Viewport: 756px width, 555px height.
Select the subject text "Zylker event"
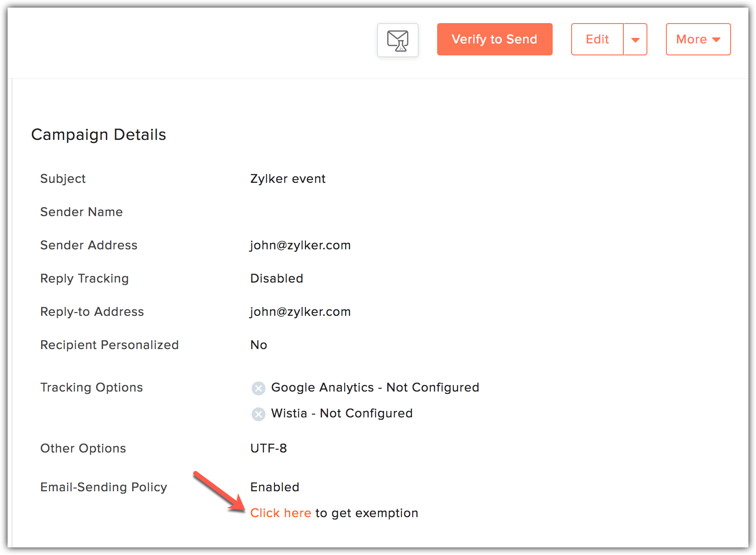[287, 179]
